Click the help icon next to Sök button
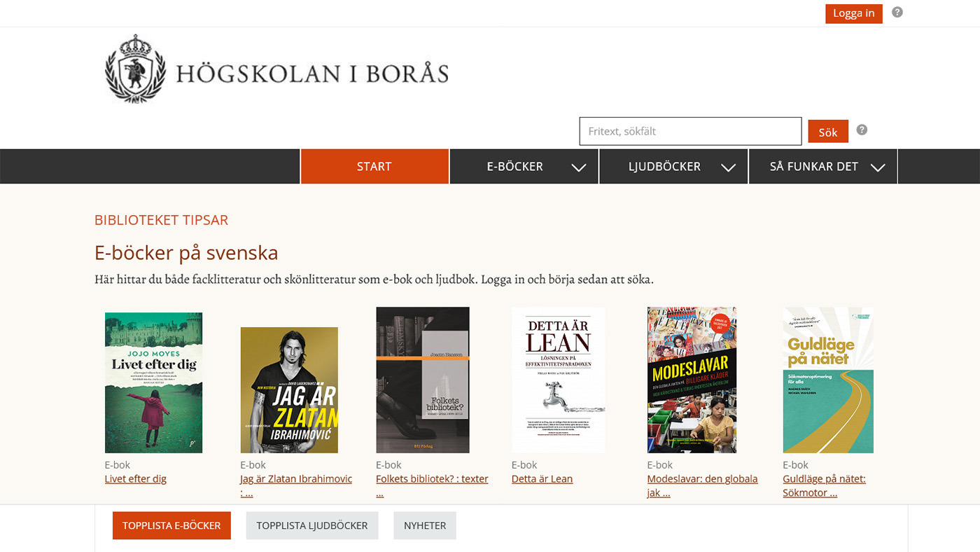This screenshot has width=980, height=552. (862, 130)
